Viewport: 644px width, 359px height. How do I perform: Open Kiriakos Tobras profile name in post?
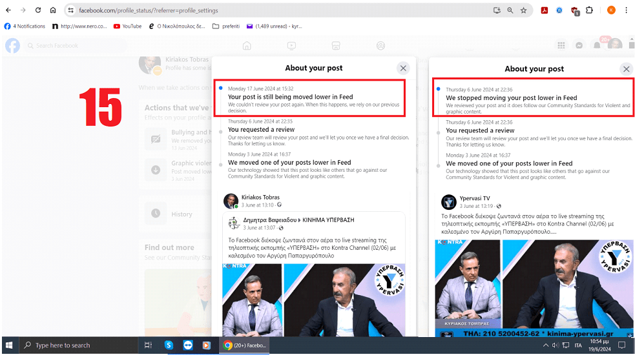[260, 197]
